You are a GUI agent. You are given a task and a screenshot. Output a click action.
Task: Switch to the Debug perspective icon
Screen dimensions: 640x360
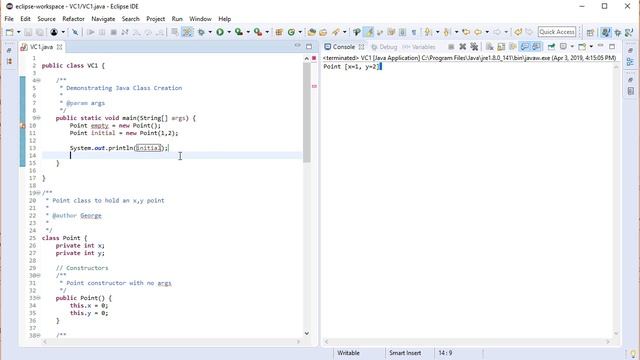(618, 32)
